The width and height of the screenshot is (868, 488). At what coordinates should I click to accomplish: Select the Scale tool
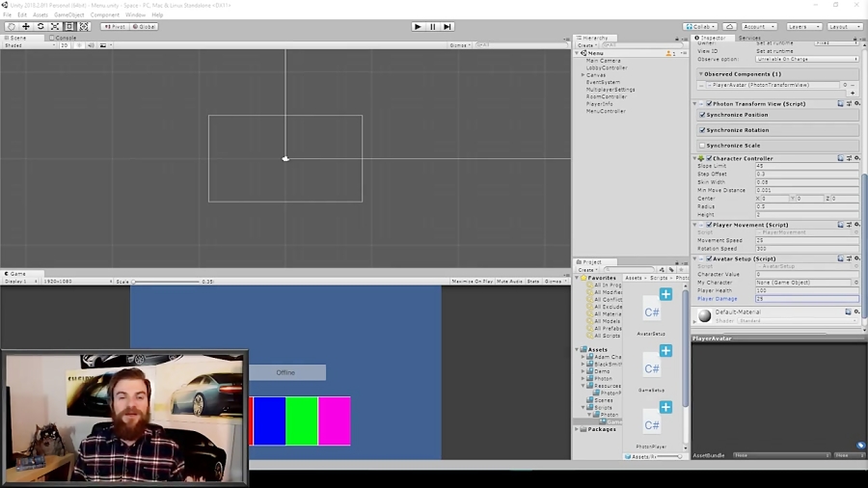55,27
